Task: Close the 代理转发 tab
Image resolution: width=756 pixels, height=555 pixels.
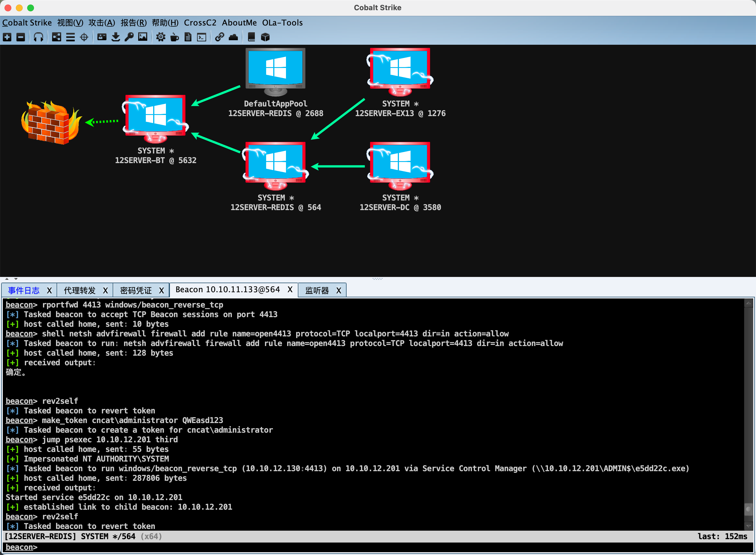Action: pyautogui.click(x=105, y=290)
